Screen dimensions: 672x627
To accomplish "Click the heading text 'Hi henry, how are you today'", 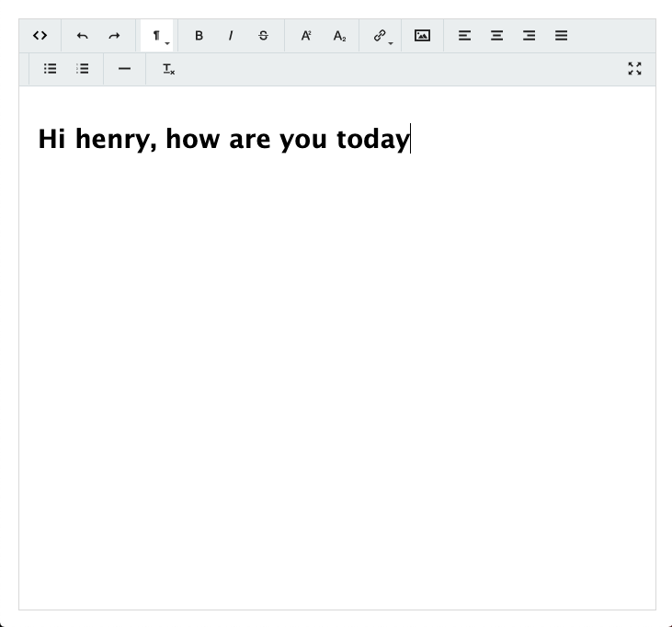I will (224, 139).
